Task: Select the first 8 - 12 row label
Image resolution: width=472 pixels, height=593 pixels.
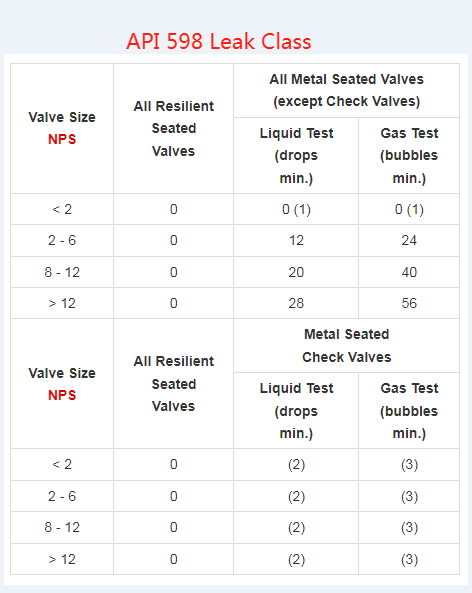Action: tap(62, 272)
